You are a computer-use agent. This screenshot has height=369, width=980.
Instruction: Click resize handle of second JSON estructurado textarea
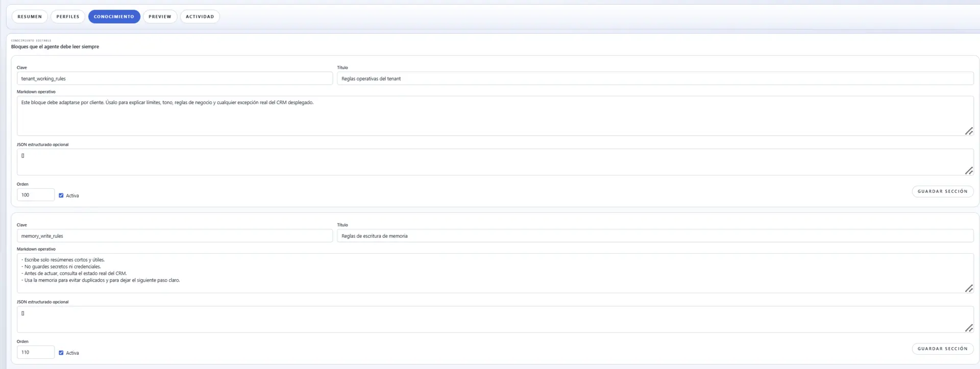point(969,328)
